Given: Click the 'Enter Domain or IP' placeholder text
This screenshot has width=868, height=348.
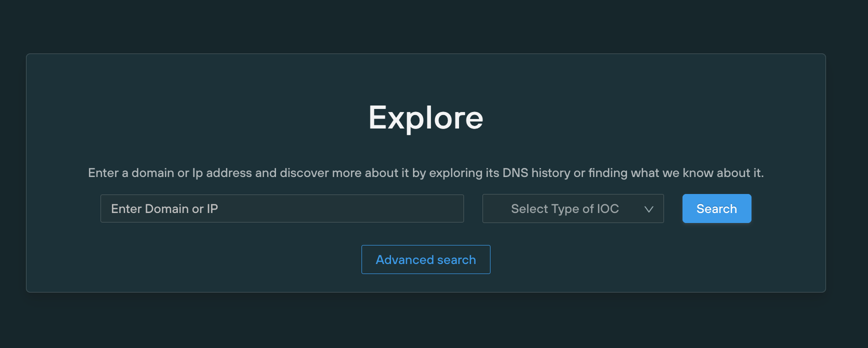Looking at the screenshot, I should 164,209.
